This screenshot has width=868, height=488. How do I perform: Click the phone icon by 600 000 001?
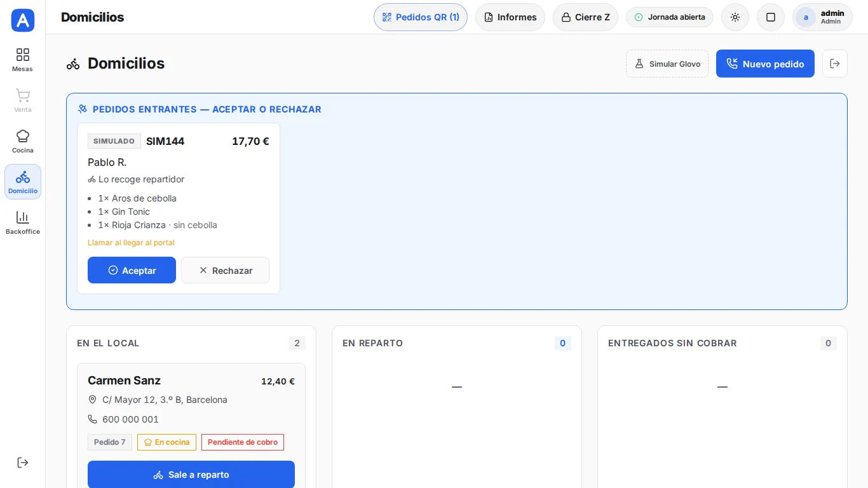click(x=93, y=419)
